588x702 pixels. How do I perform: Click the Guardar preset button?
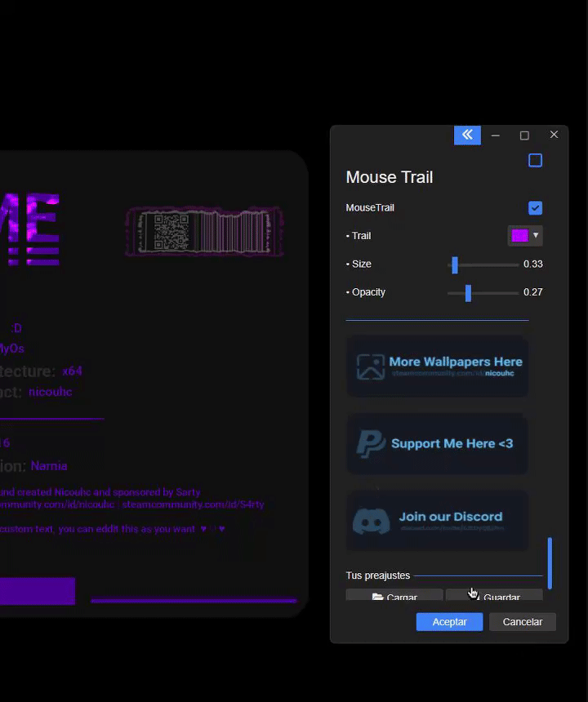(494, 595)
